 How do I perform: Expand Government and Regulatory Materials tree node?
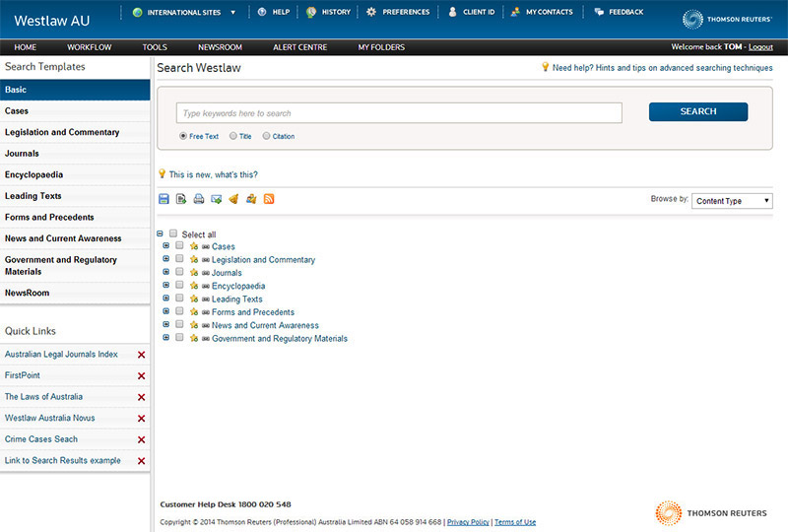pyautogui.click(x=165, y=337)
